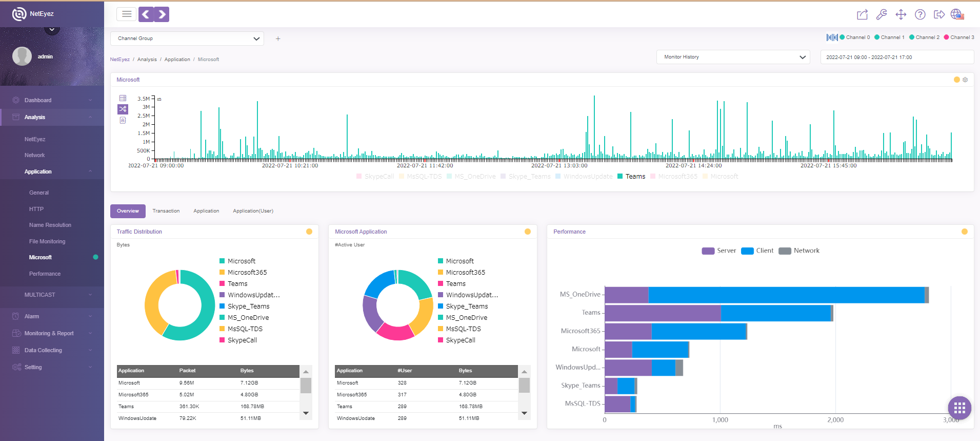This screenshot has height=441, width=980.
Task: Click the server list icon beside chart
Action: 123,98
